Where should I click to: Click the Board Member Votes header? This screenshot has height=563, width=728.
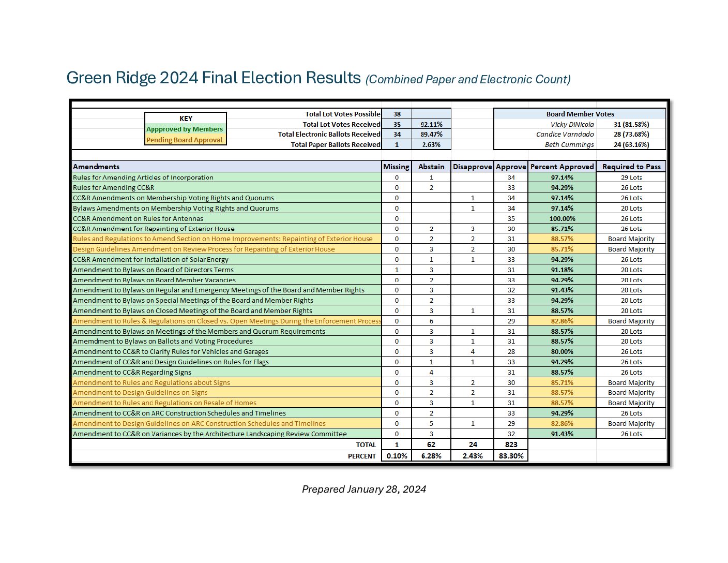pyautogui.click(x=580, y=114)
